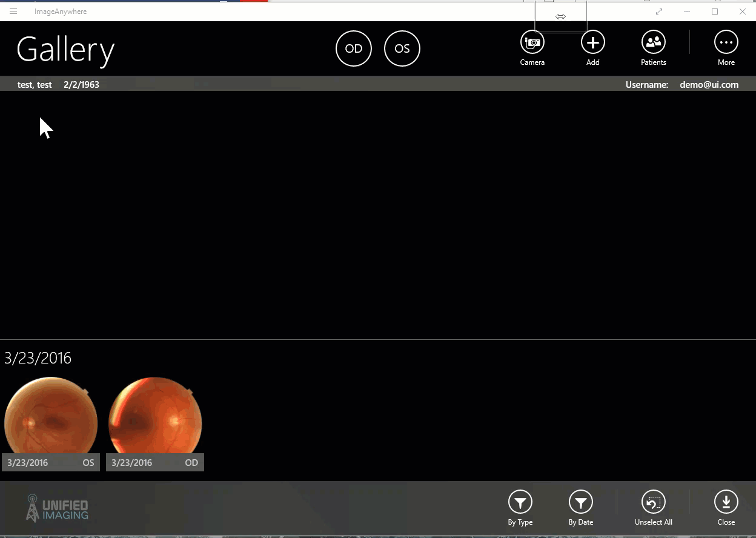Launch the Camera capture tool
Image resolution: width=756 pixels, height=538 pixels.
(532, 42)
